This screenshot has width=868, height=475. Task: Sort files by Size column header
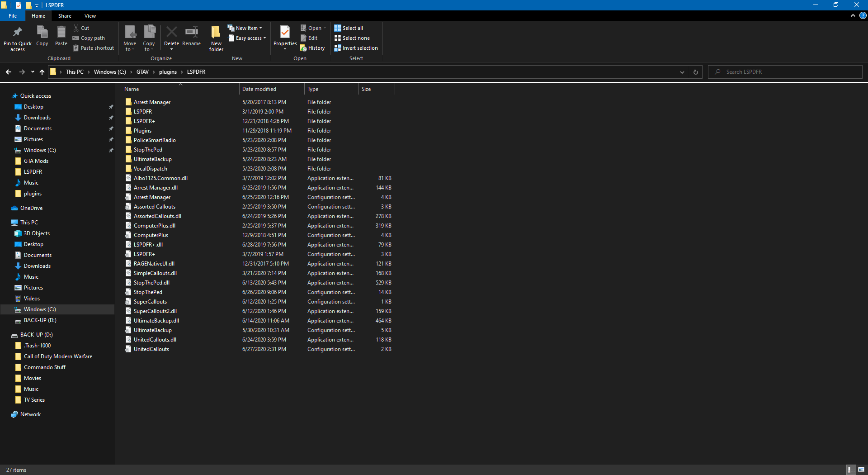(377, 89)
